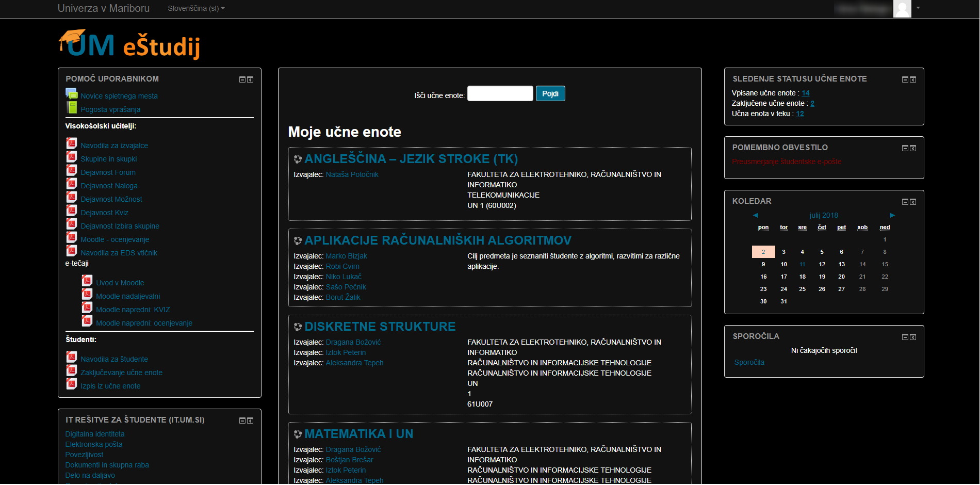Open PDF icon beside Navodila za študente
This screenshot has height=485, width=980.
72,357
